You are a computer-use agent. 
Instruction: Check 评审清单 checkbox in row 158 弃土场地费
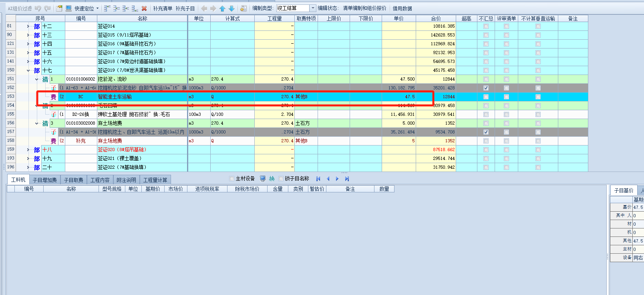pos(506,141)
